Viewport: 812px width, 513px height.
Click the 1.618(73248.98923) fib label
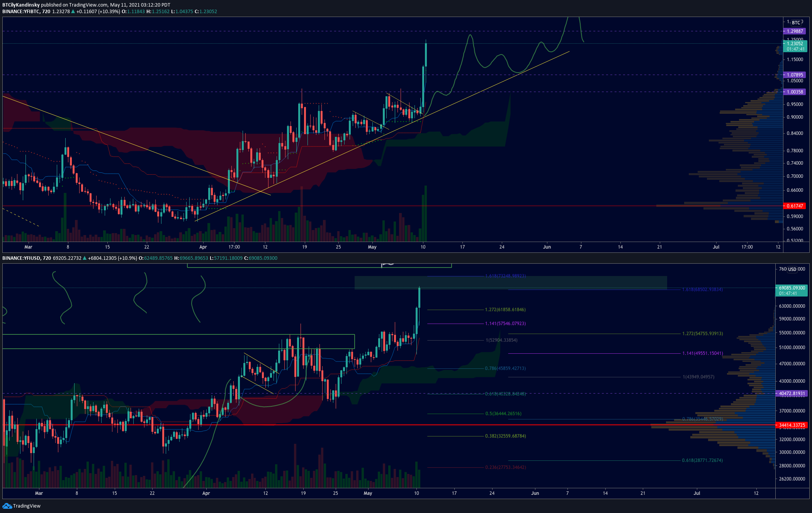point(505,276)
